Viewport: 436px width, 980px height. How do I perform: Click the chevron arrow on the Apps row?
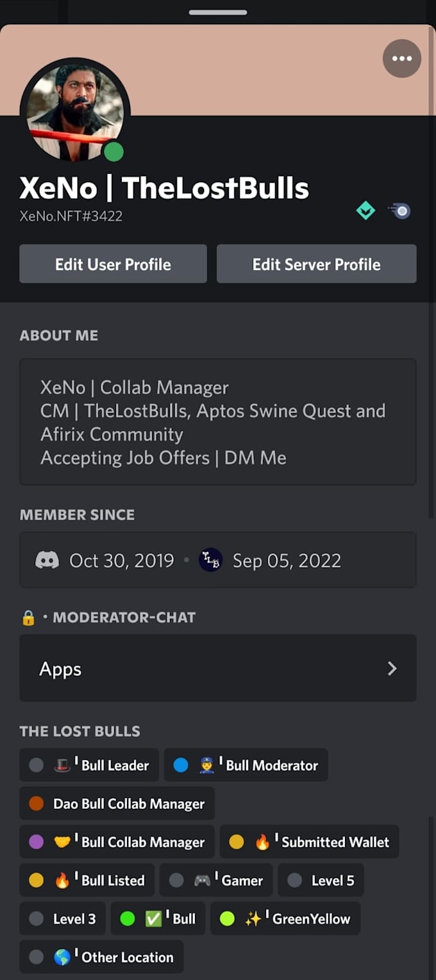pyautogui.click(x=392, y=668)
